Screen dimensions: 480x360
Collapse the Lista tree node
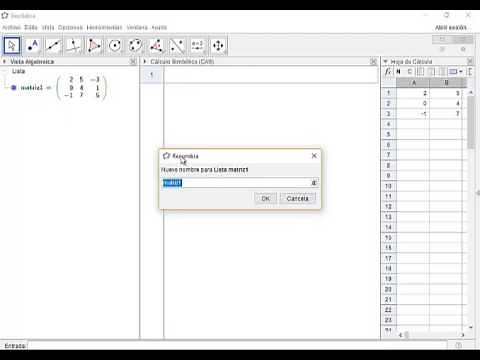click(x=4, y=71)
